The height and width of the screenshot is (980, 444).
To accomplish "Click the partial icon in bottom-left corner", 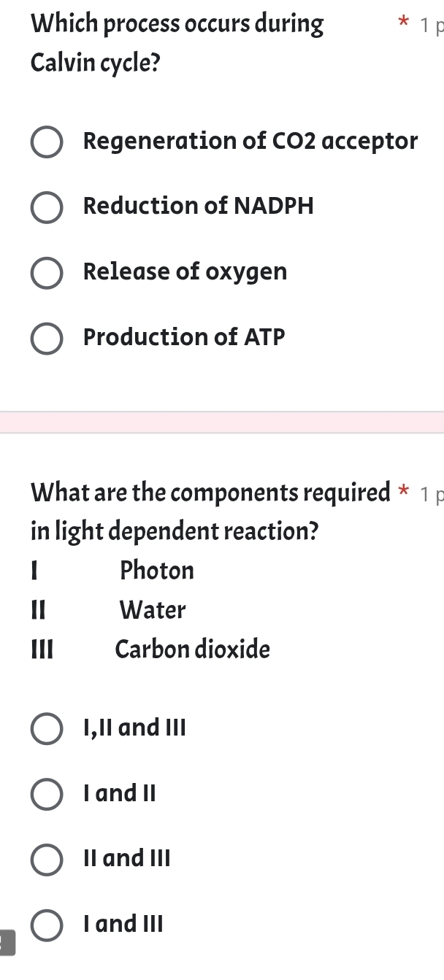I will pos(6,944).
